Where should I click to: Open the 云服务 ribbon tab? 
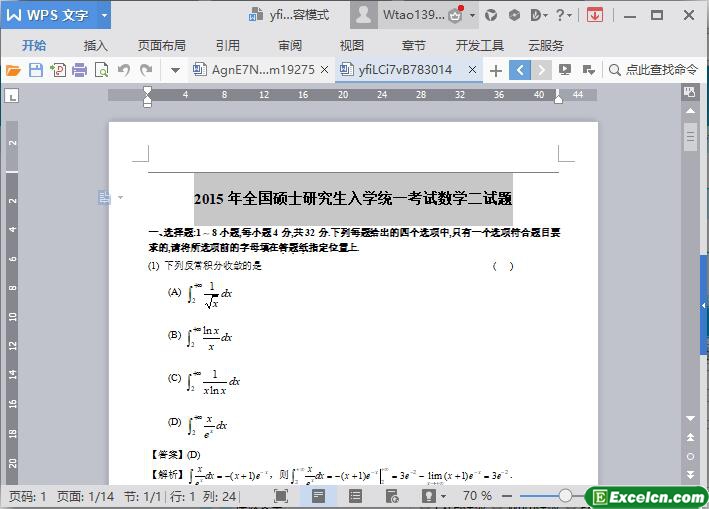[x=546, y=45]
